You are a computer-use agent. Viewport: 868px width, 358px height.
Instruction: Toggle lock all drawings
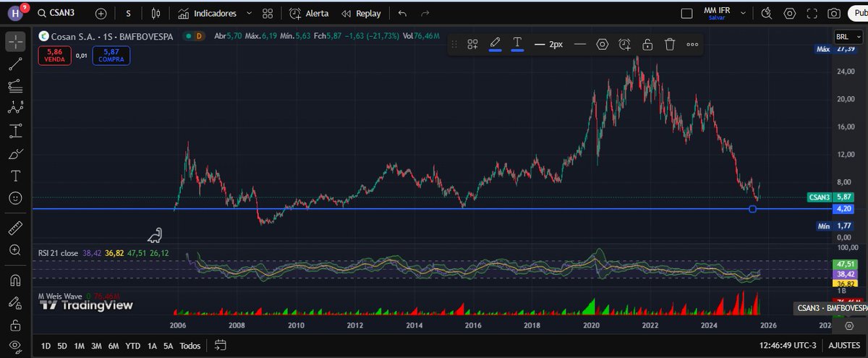15,325
